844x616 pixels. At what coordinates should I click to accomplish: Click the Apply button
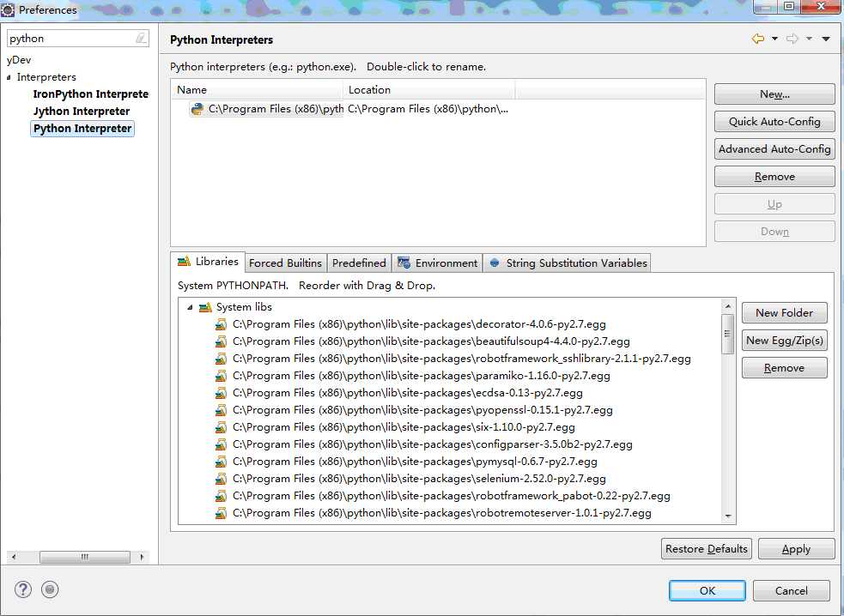point(796,549)
